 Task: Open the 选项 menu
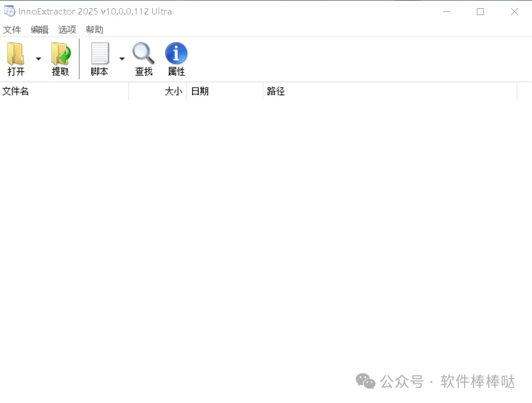67,30
